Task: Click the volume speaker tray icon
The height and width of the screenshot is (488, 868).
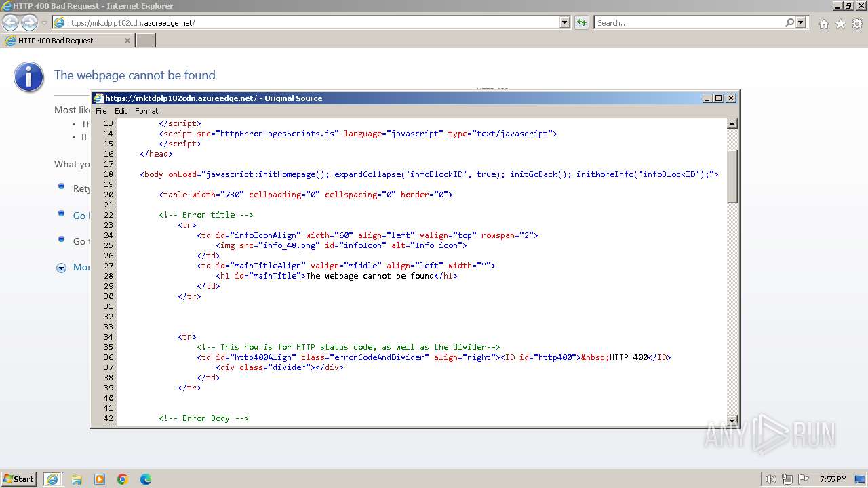Action: [x=770, y=479]
